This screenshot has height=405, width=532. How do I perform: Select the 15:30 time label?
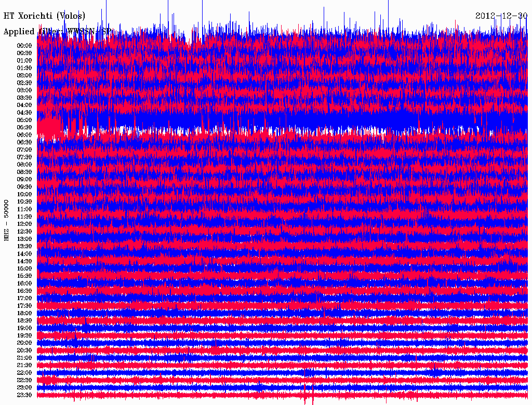point(24,276)
